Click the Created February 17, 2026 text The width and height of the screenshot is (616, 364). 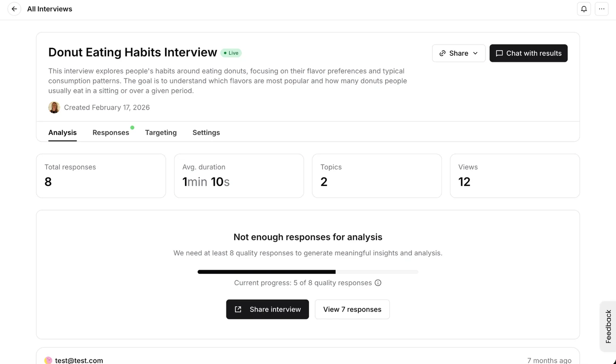click(107, 107)
